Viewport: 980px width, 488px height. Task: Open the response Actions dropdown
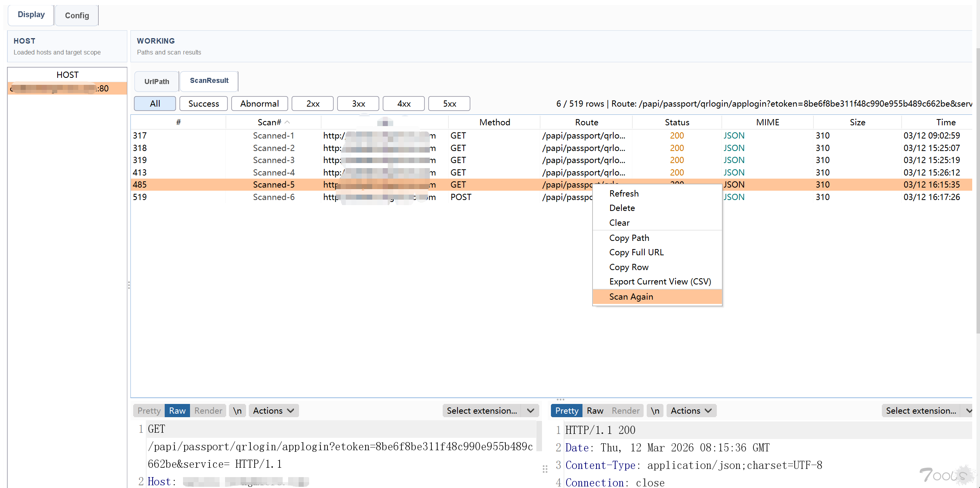coord(691,411)
